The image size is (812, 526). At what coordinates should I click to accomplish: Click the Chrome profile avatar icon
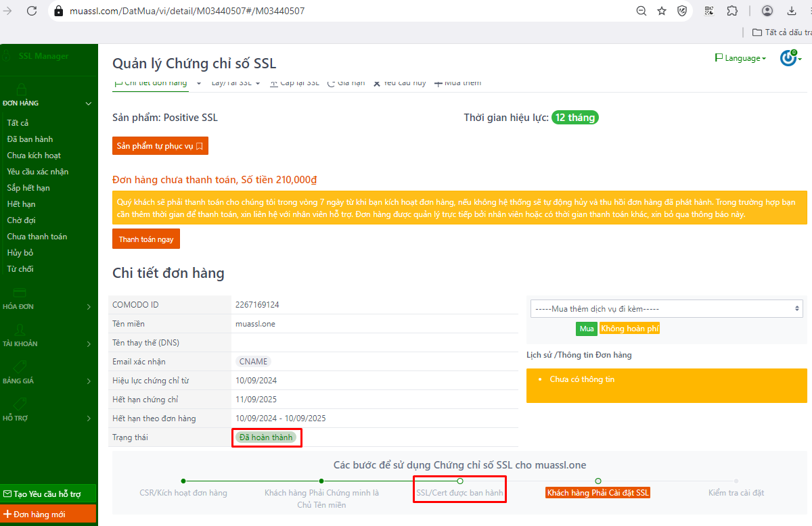[767, 11]
